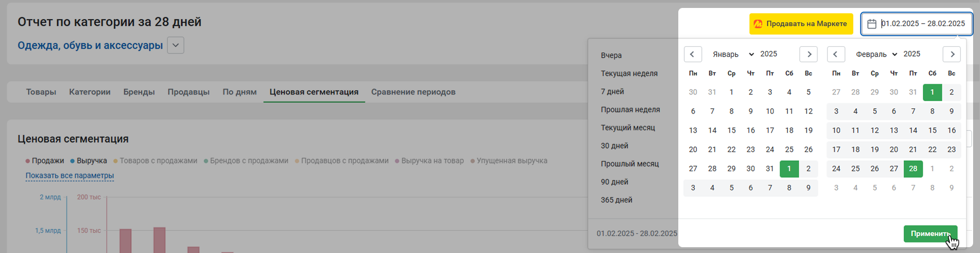This screenshot has width=980, height=253.
Task: Toggle Продажи series in chart legend
Action: tap(45, 161)
